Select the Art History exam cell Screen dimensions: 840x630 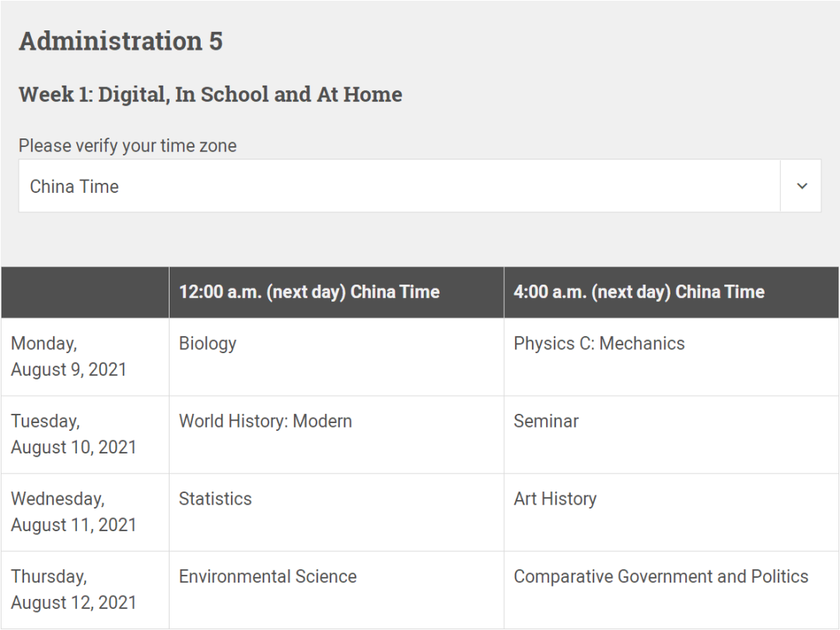point(555,499)
